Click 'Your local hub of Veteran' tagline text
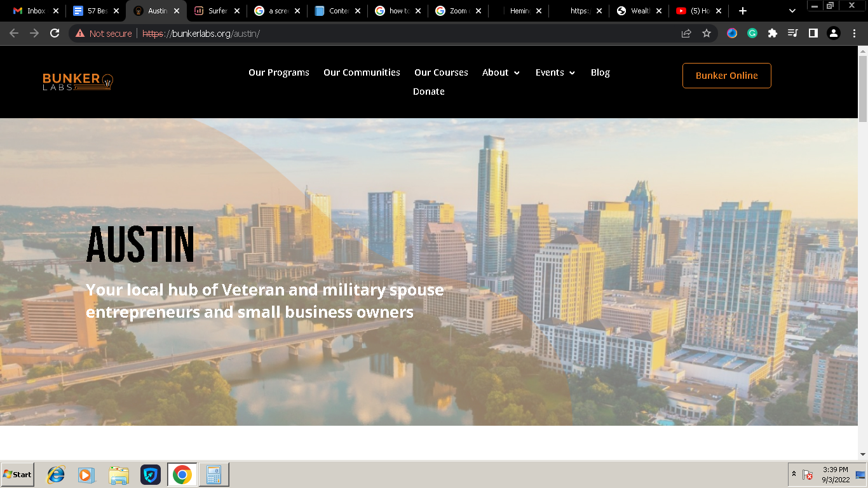Screen dimensions: 868x488 pos(265,301)
